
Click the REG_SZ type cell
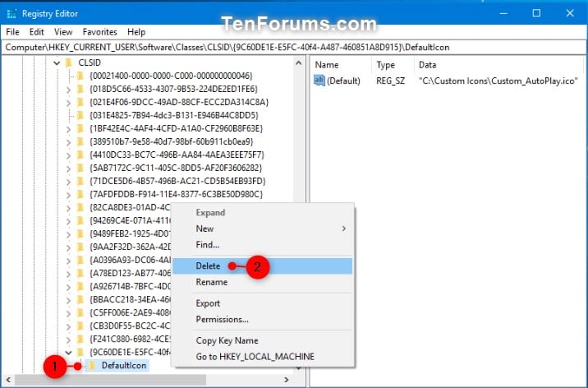[x=390, y=81]
